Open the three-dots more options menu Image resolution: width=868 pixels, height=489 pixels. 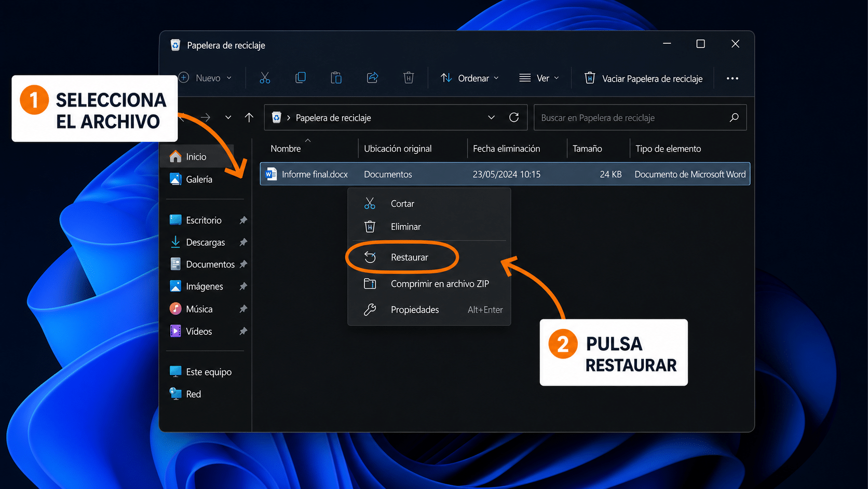(x=733, y=78)
